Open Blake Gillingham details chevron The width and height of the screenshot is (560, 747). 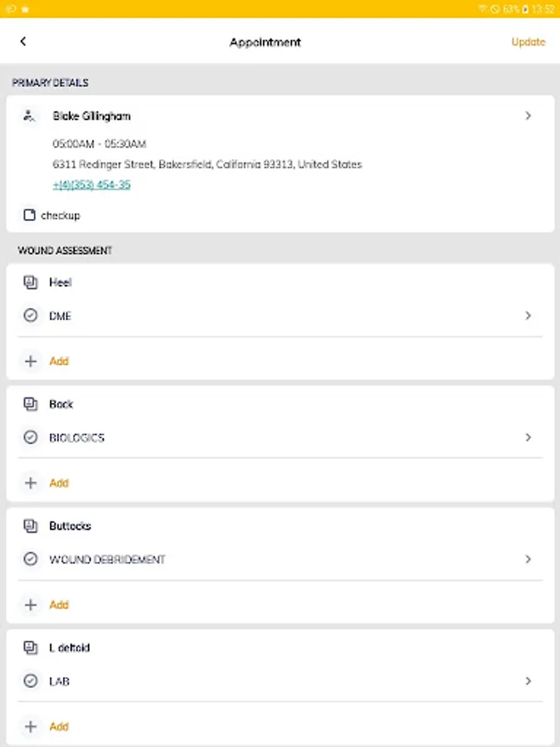point(528,116)
